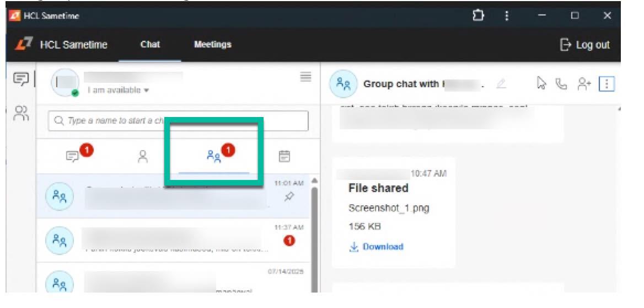This screenshot has width=644, height=308.
Task: Select the Chat tab in top navigation
Action: click(150, 45)
